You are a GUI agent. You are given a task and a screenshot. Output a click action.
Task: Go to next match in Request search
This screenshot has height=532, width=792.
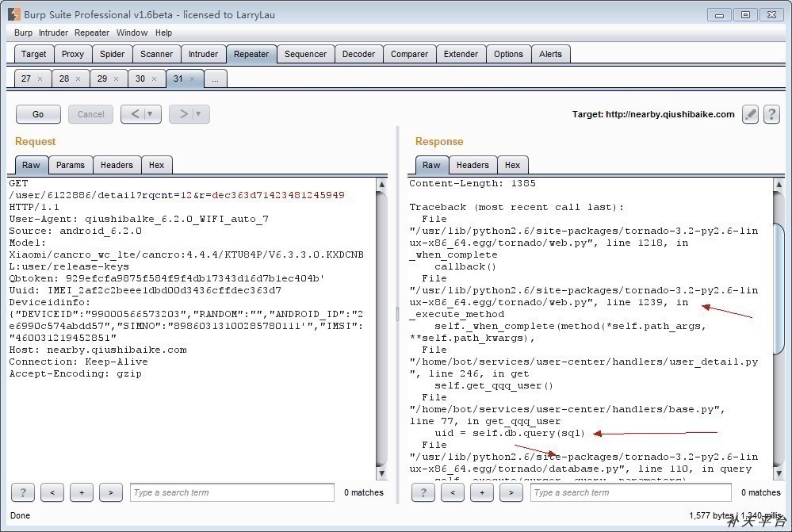tap(111, 492)
